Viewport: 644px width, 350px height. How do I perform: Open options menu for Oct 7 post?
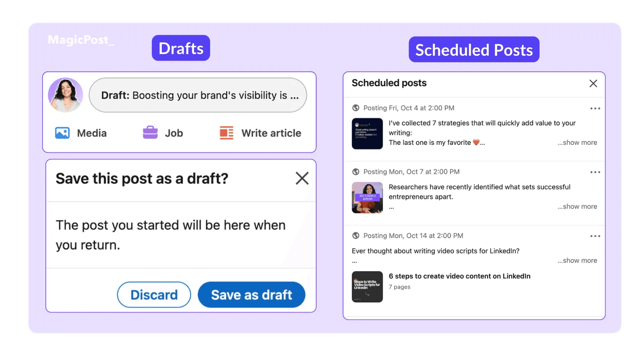coord(595,172)
